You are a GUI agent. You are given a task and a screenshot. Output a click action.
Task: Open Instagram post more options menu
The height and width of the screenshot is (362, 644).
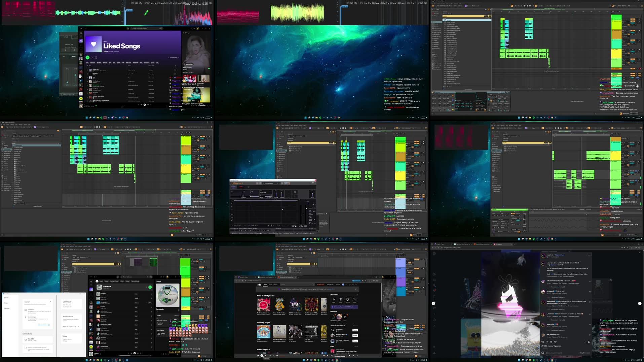coord(589,256)
